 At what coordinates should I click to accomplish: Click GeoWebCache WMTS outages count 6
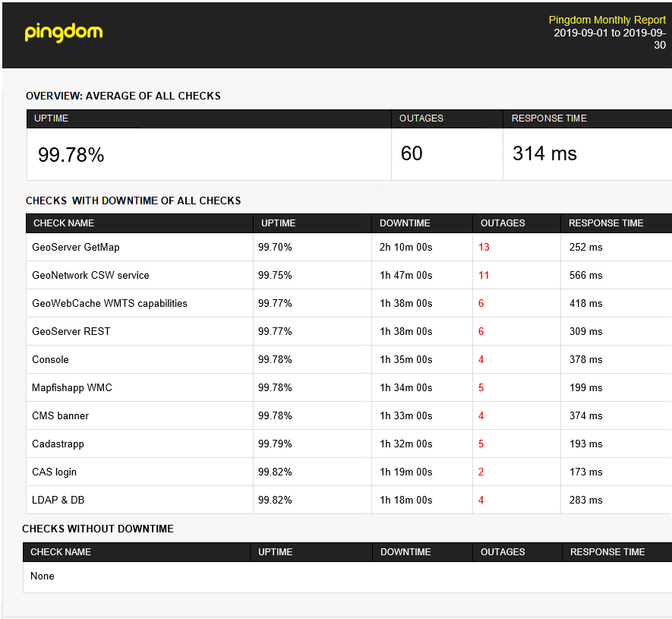point(481,303)
